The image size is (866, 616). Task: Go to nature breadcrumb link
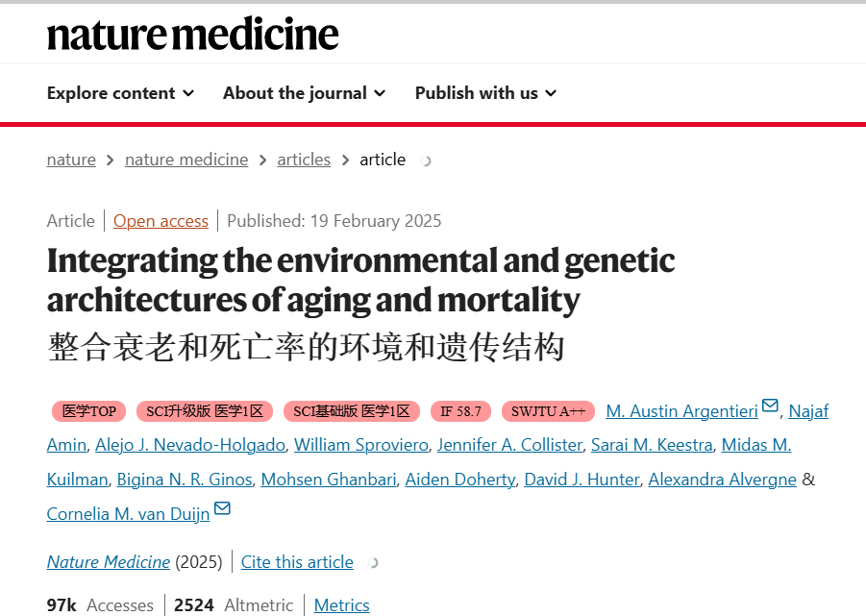(71, 160)
